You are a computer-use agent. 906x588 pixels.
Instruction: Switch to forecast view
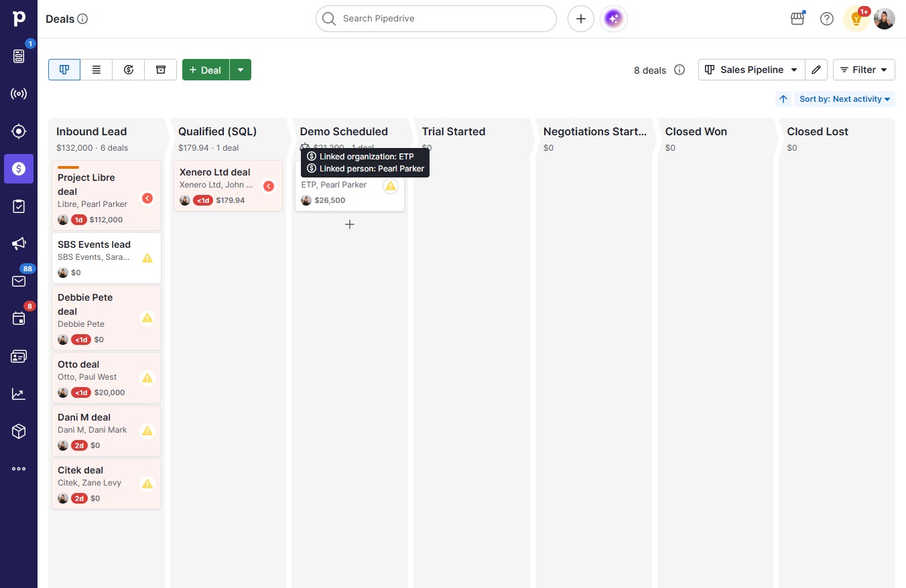point(129,70)
